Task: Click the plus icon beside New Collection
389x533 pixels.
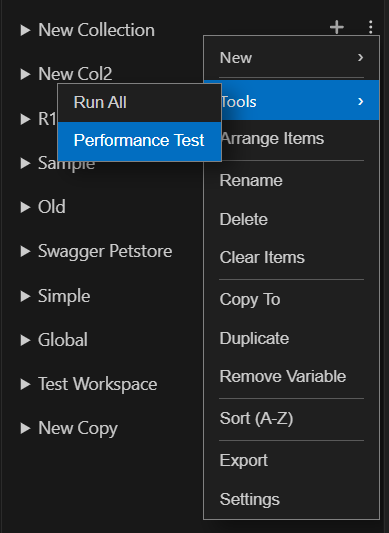Action: click(337, 27)
